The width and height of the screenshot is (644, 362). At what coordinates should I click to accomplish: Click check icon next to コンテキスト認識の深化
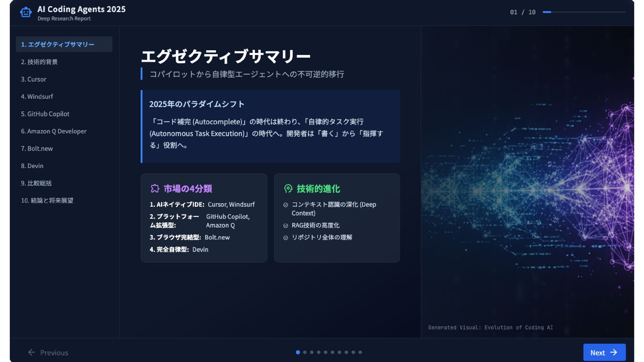click(x=286, y=205)
